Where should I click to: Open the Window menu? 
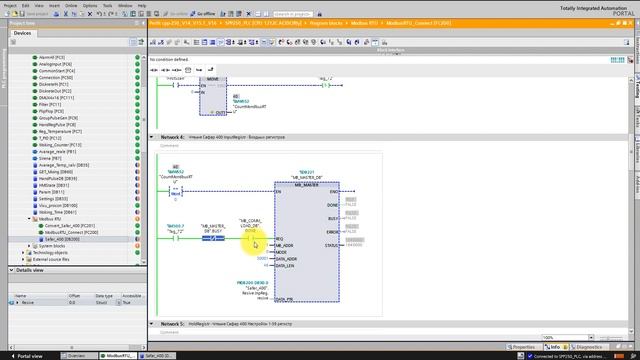[125, 6]
